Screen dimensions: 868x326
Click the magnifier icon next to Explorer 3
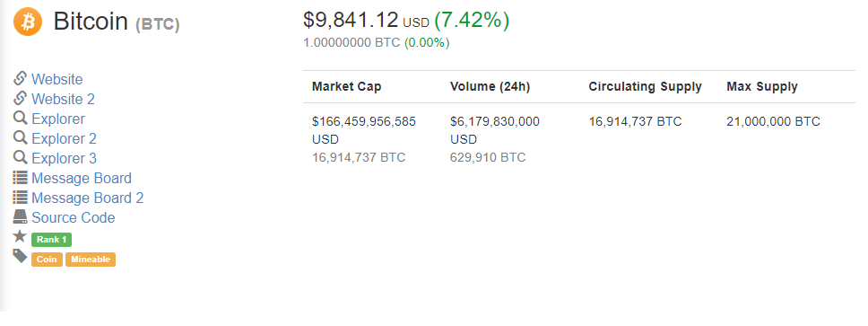tap(21, 158)
